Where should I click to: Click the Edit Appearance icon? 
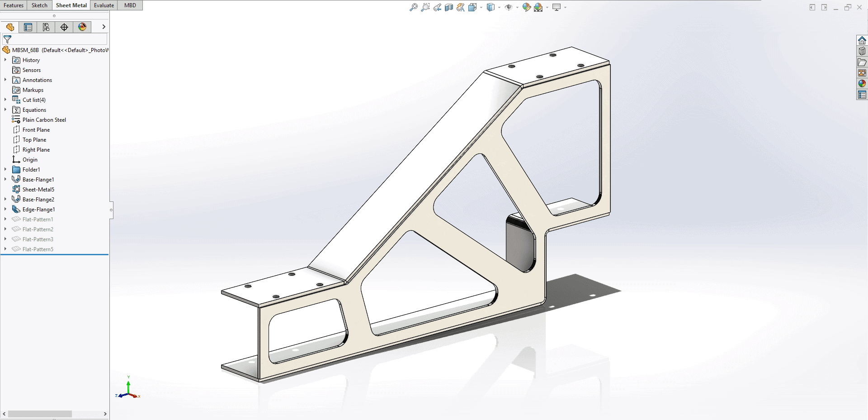click(526, 7)
